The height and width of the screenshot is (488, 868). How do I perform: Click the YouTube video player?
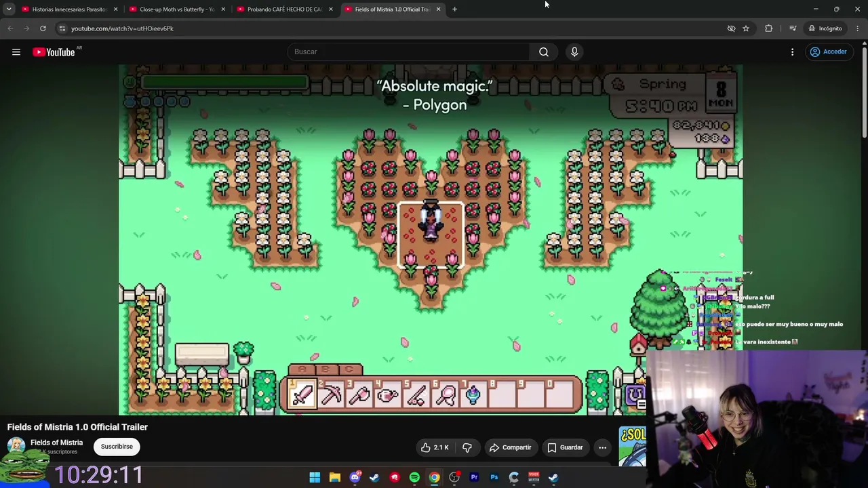pos(431,240)
